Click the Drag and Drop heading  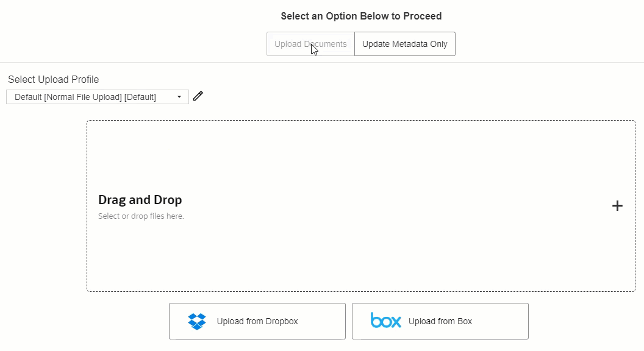pyautogui.click(x=140, y=200)
